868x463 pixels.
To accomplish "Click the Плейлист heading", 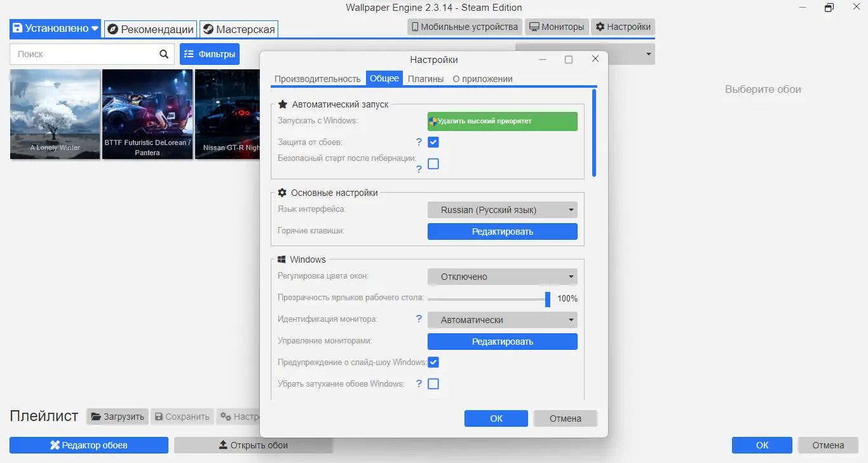I will (44, 416).
